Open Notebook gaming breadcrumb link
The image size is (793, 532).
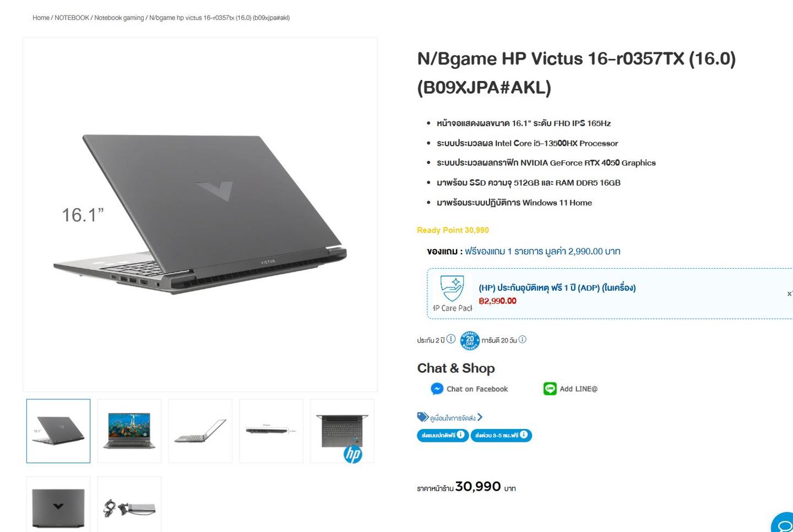(119, 18)
